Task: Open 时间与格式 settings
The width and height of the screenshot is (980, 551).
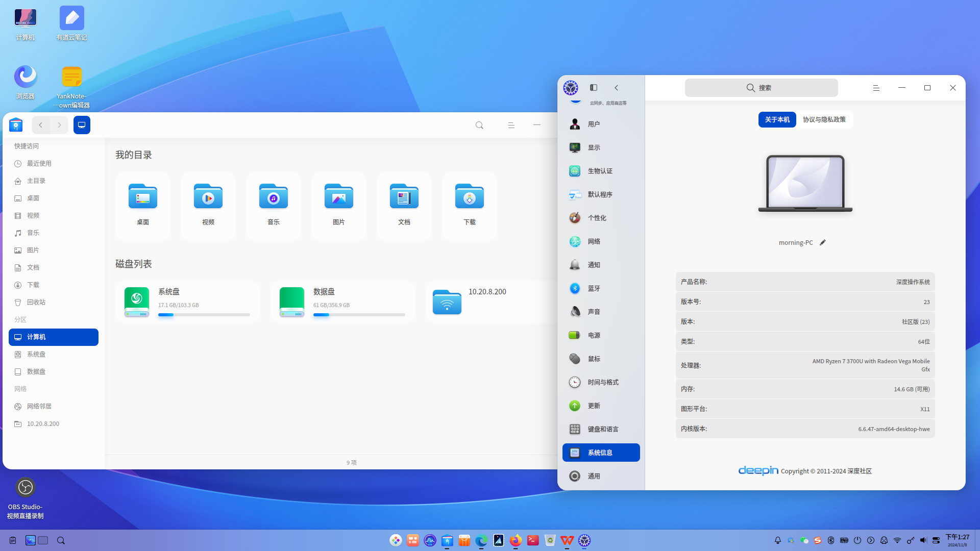Action: click(x=601, y=382)
